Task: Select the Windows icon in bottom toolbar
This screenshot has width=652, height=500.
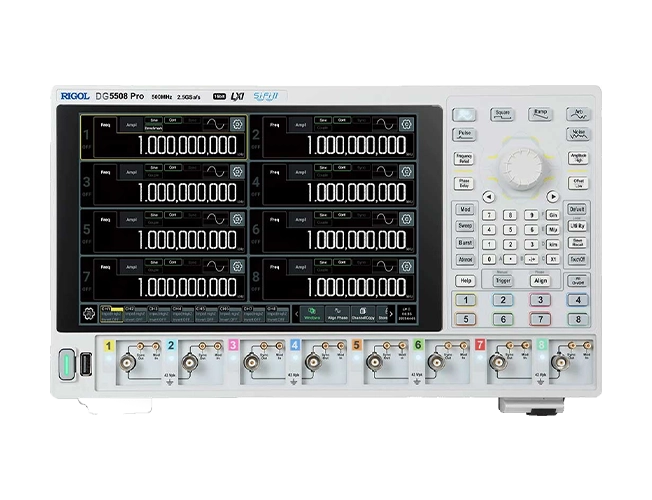Action: (x=312, y=314)
